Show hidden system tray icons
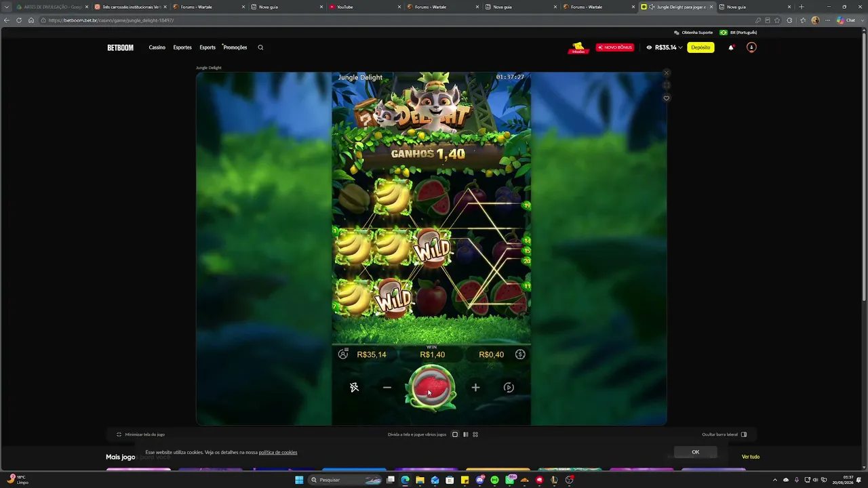Viewport: 868px width, 488px height. (775, 480)
